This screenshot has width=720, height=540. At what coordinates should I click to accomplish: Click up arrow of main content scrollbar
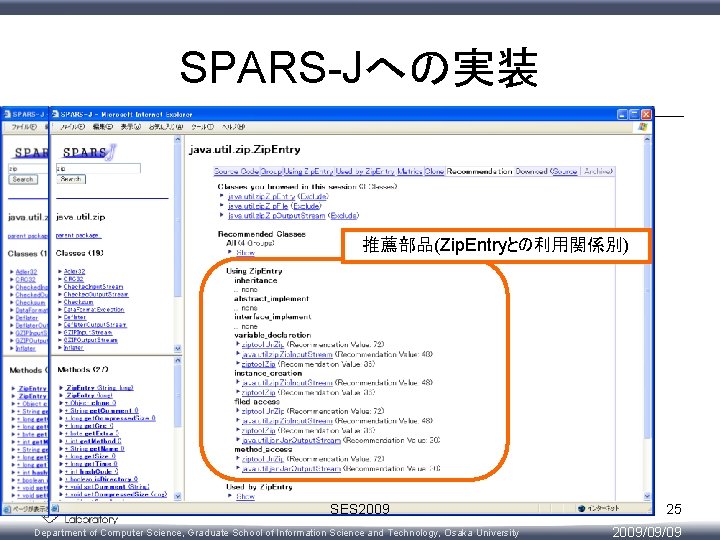647,139
